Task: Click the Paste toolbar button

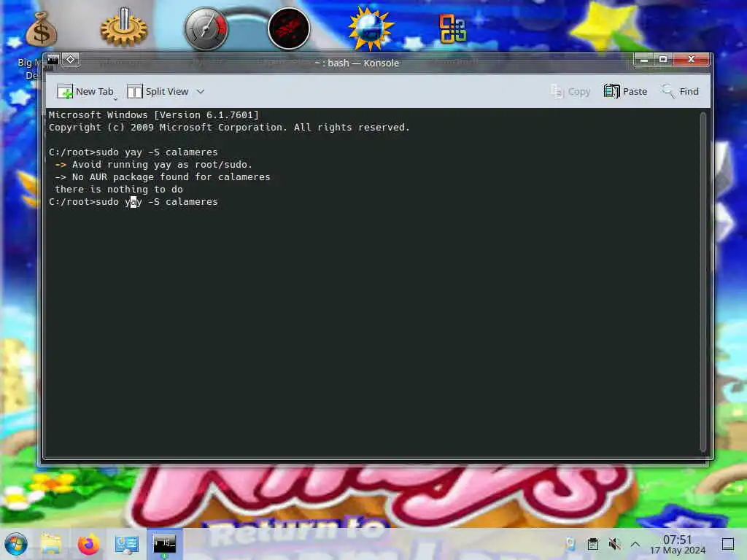Action: 625,91
